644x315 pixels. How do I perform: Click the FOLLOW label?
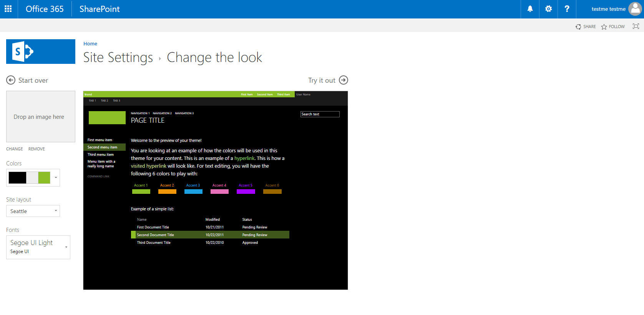click(617, 27)
